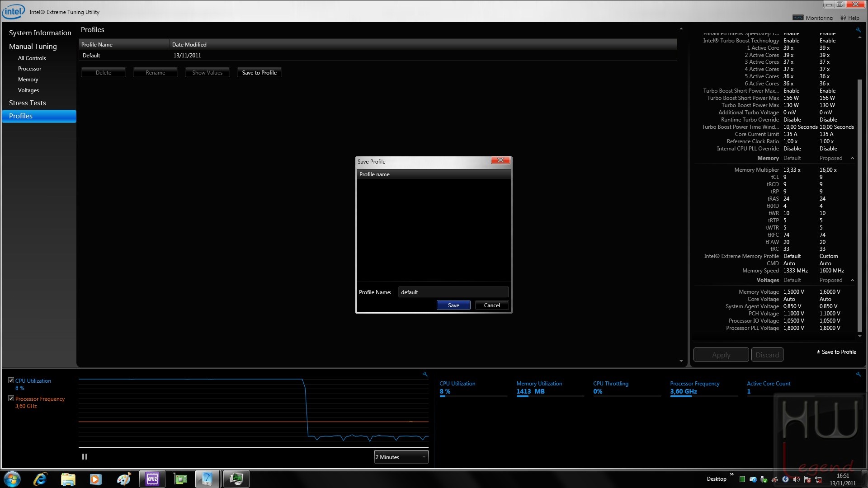Select Processor under Manual Tuning

pos(29,69)
